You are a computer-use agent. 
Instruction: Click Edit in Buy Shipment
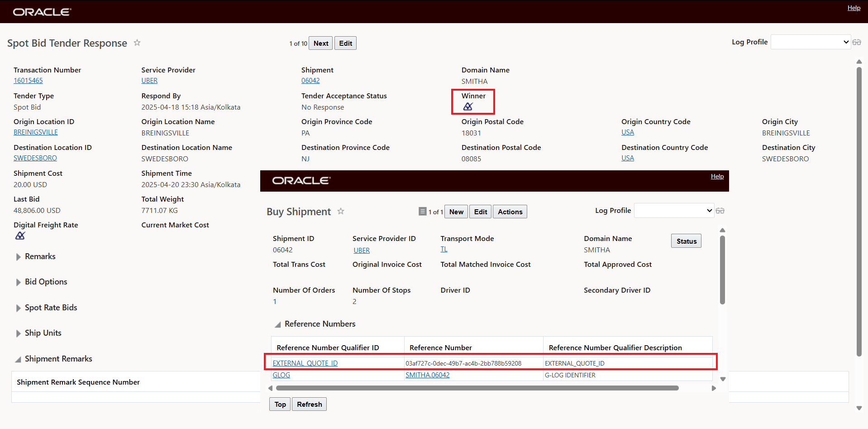(481, 212)
